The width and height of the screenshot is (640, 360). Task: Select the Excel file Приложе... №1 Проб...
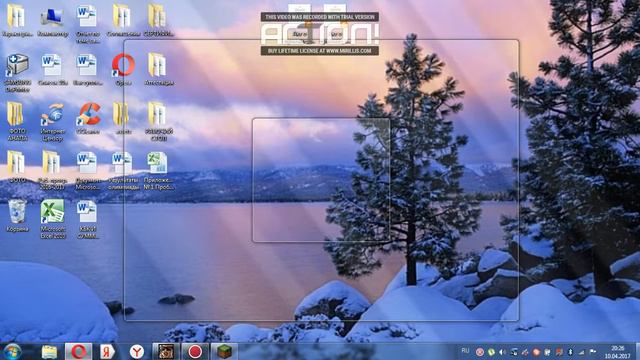pyautogui.click(x=158, y=171)
